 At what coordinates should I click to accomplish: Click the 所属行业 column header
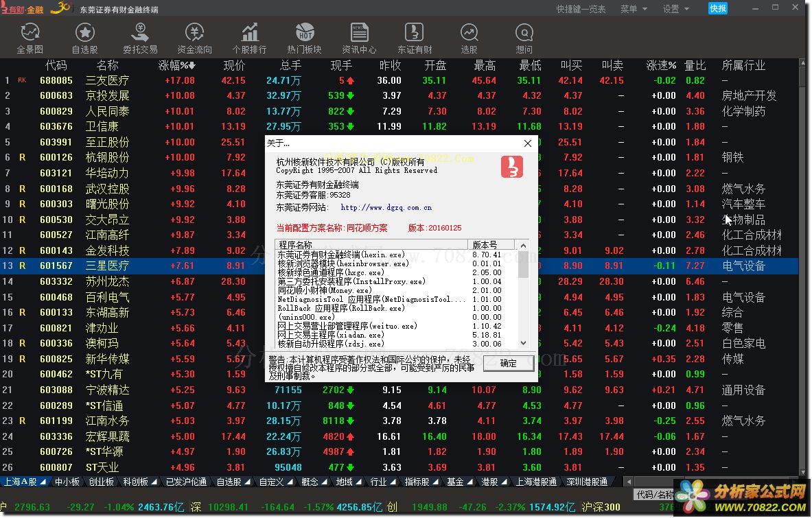click(743, 65)
